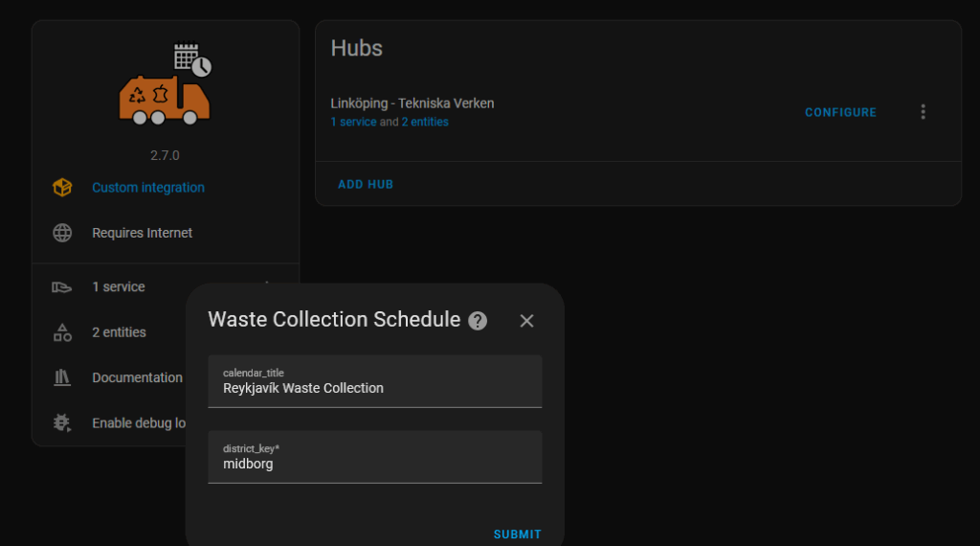Open the Custom integration link

coord(148,188)
